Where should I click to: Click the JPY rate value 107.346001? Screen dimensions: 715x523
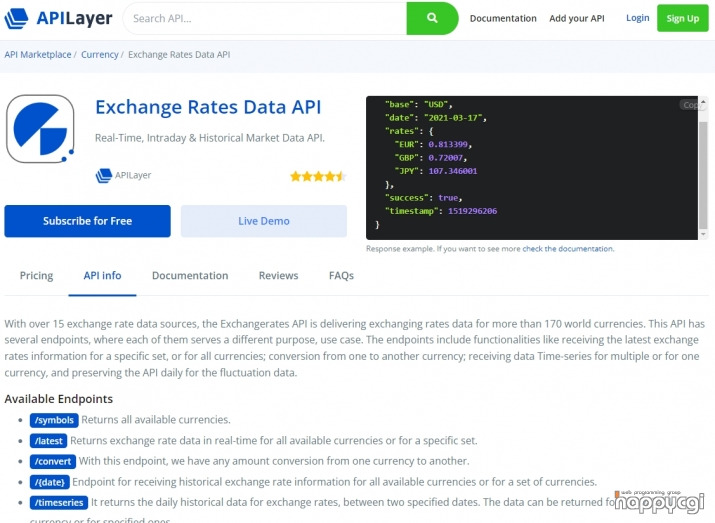pyautogui.click(x=453, y=171)
